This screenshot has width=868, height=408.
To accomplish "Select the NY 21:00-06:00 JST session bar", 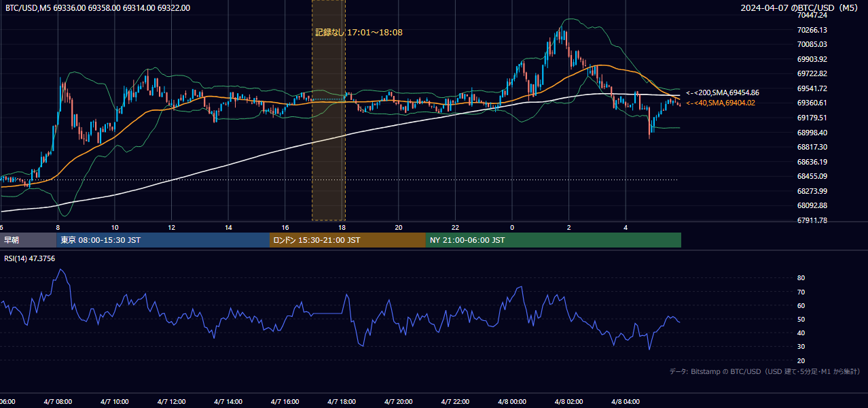I will click(554, 240).
